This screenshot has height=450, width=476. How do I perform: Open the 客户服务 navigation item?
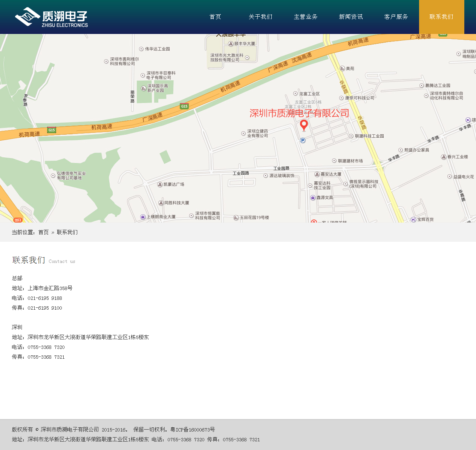pyautogui.click(x=396, y=17)
